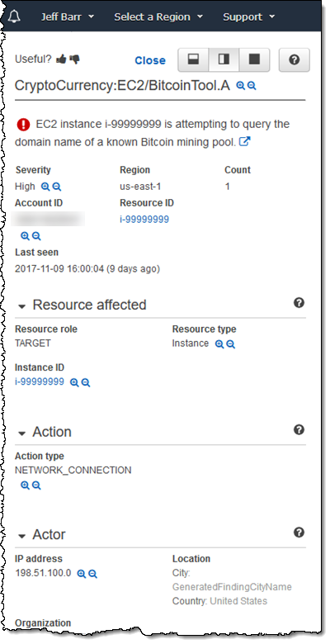Open Resource ID i-99999999 link
Viewport: 330px width, 644px height.
point(144,220)
